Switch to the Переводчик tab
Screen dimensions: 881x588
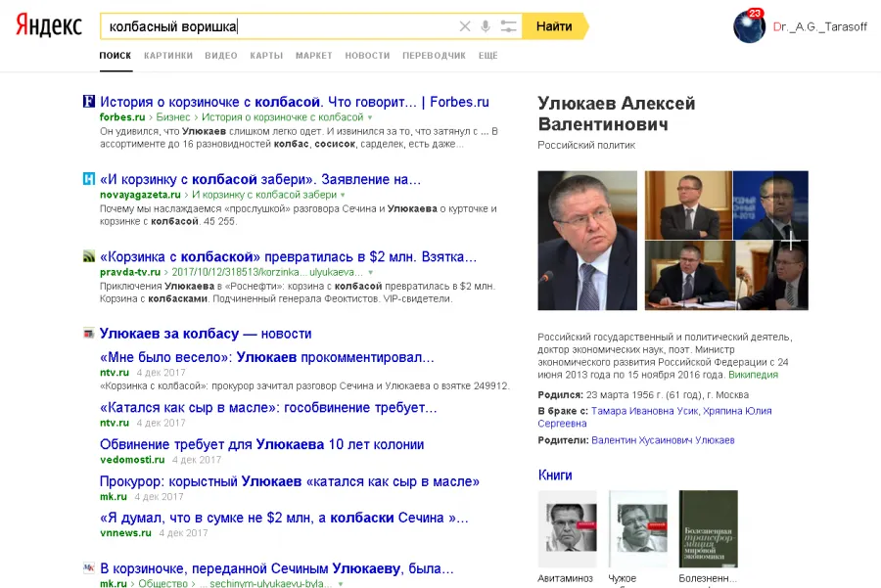434,56
